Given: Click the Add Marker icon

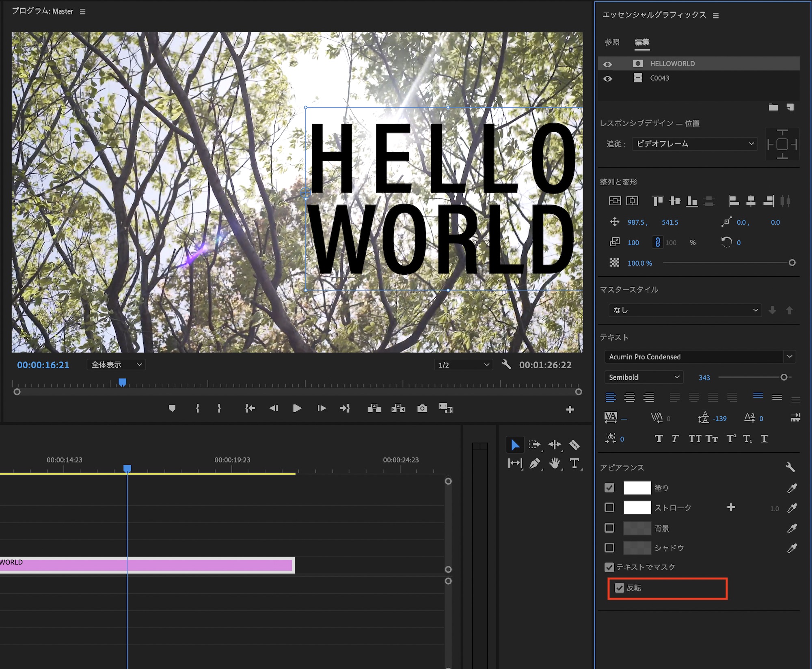Looking at the screenshot, I should [172, 408].
